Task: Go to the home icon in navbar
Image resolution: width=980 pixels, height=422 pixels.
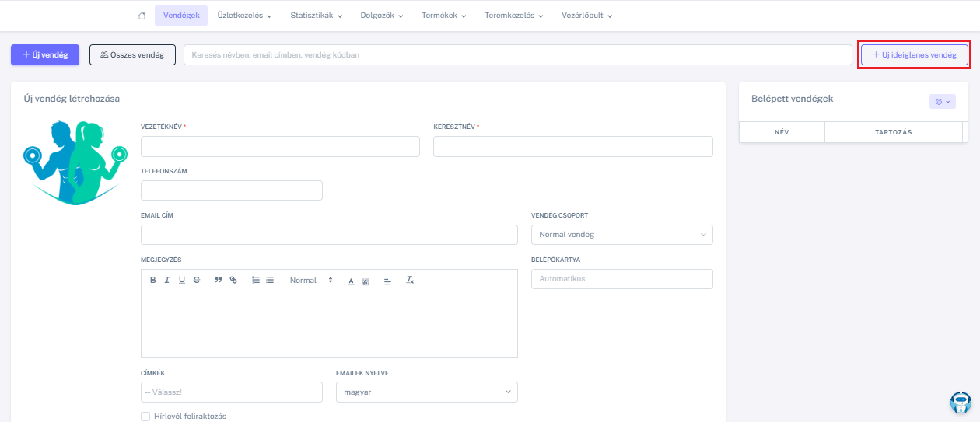Action: [x=142, y=16]
